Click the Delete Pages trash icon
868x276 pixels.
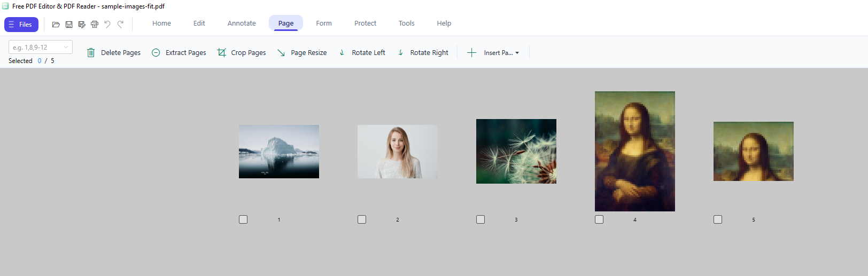tap(91, 52)
